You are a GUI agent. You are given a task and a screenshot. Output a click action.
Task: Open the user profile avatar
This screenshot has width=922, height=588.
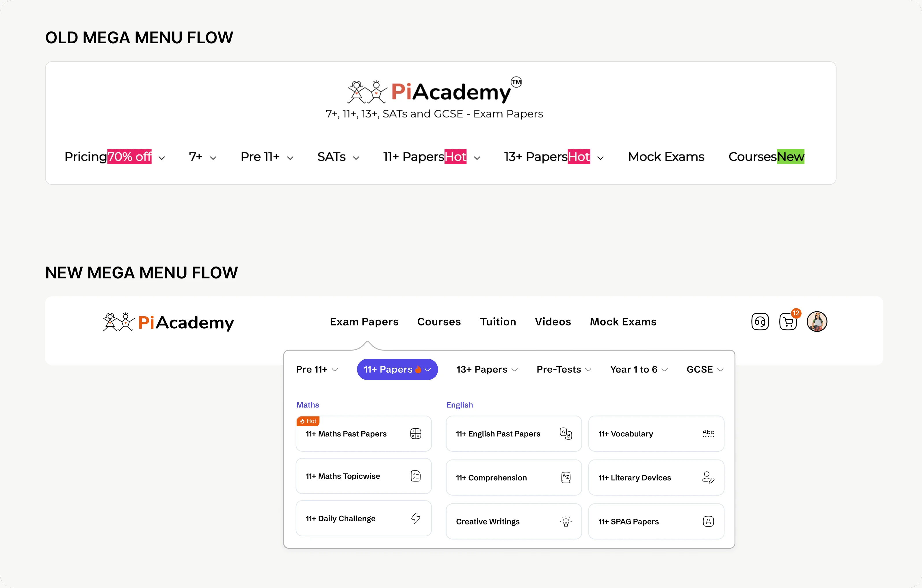(817, 321)
